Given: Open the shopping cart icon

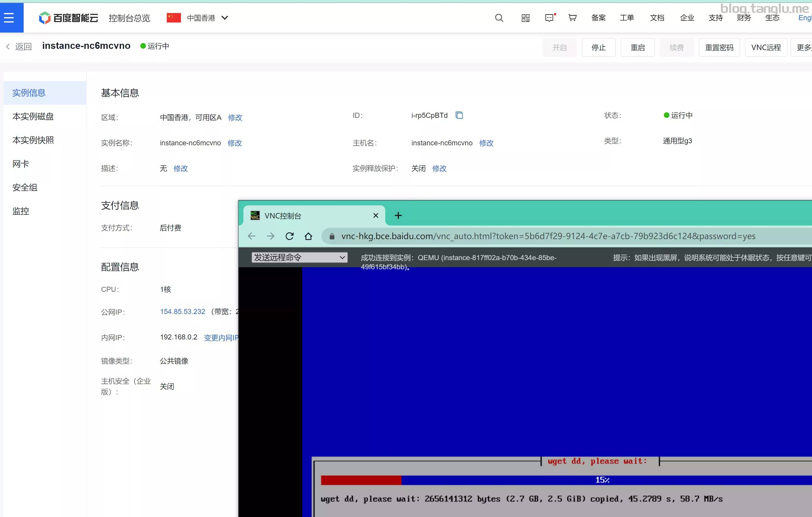Looking at the screenshot, I should point(572,17).
